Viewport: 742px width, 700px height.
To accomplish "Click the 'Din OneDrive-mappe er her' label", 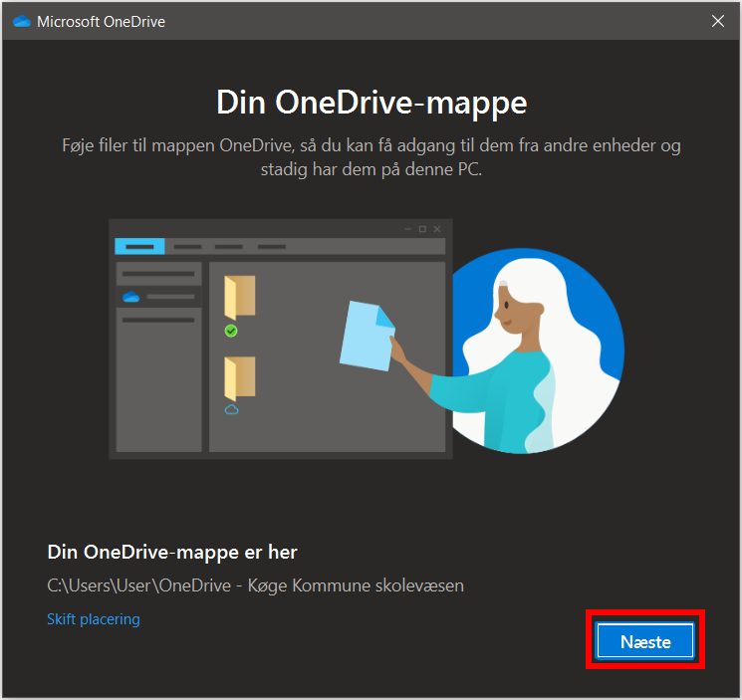I will click(x=172, y=552).
